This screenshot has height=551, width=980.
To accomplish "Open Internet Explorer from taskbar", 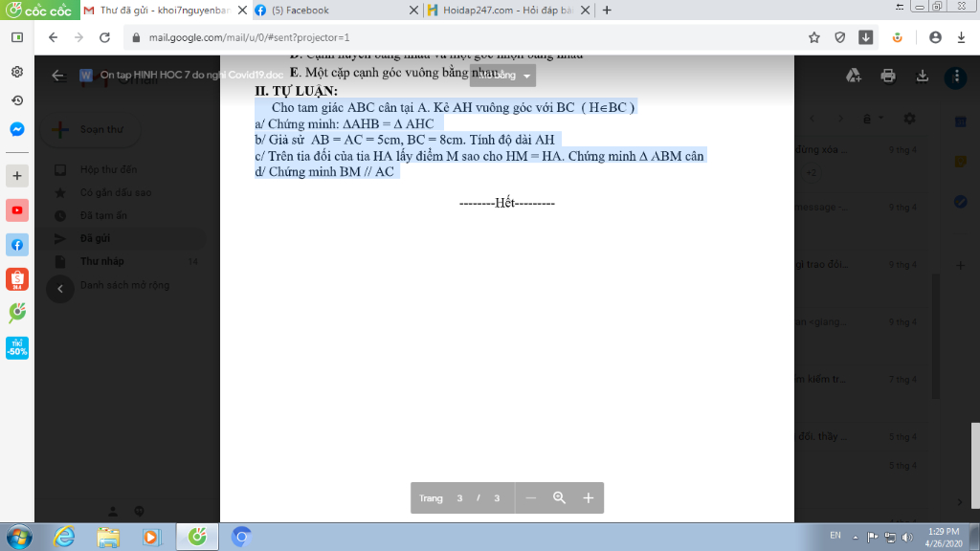I will (64, 537).
